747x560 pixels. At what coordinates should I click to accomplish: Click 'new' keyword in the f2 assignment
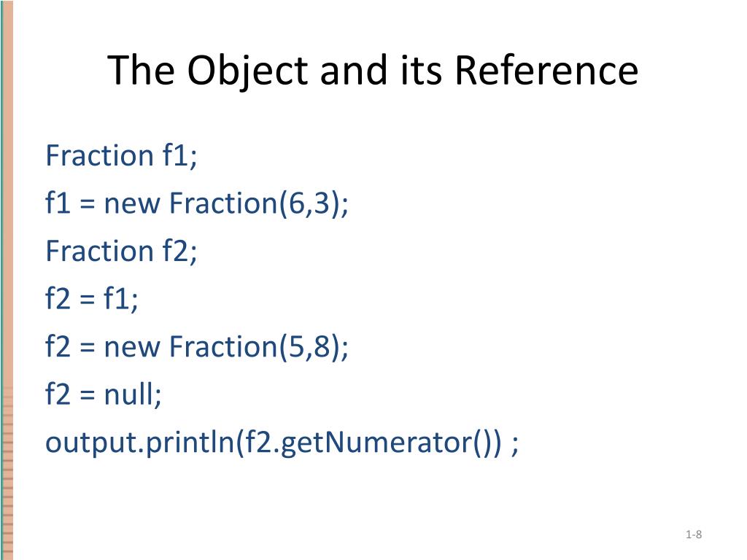(132, 347)
